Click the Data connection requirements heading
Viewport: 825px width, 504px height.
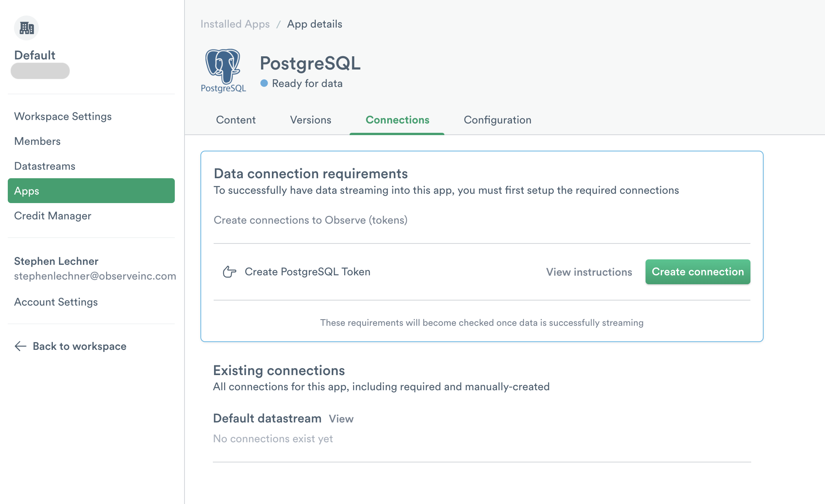[x=311, y=174]
